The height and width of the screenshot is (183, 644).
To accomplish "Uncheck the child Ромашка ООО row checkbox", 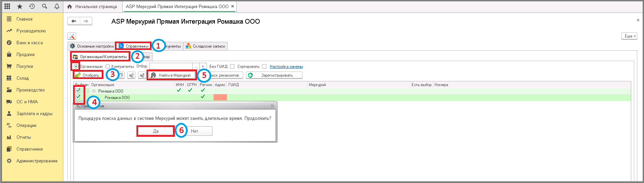I will tap(78, 97).
